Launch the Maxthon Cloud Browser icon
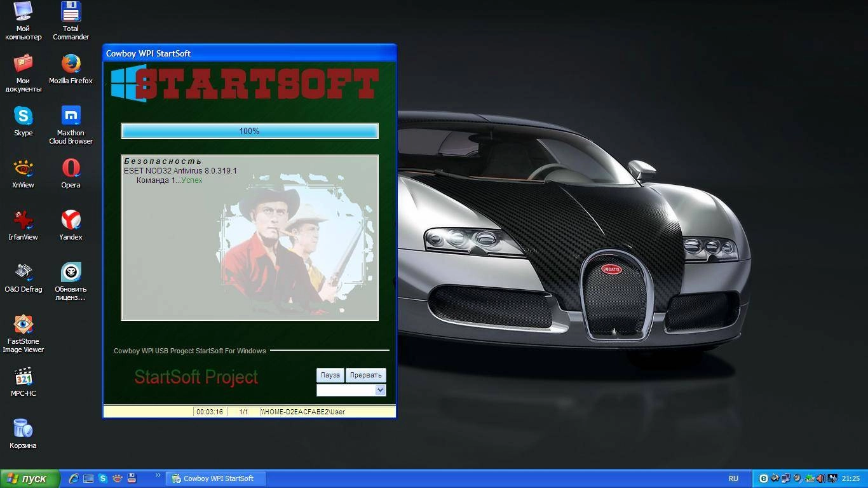Image resolution: width=868 pixels, height=488 pixels. click(71, 125)
